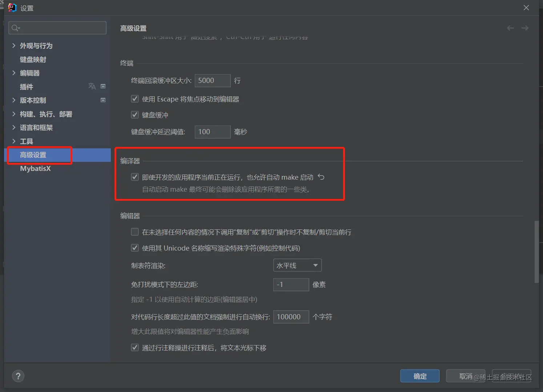This screenshot has height=392, width=543.
Task: Select 键盘映射 in the settings tree
Action: [33, 59]
